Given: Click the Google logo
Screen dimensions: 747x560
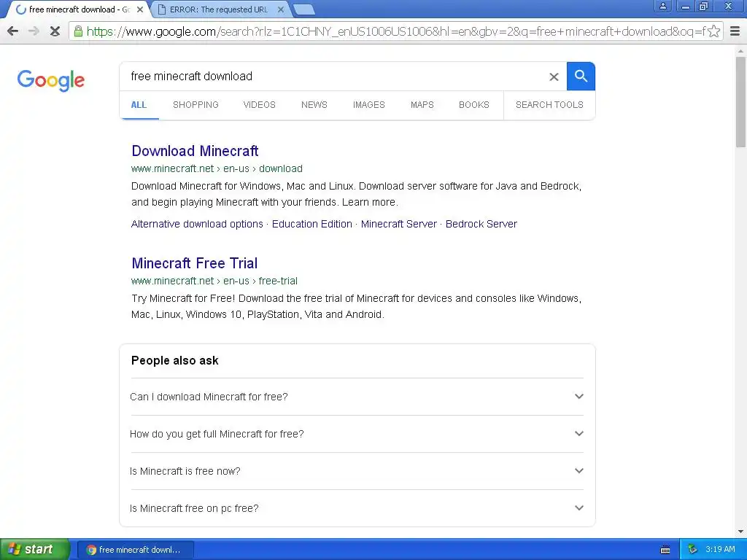Looking at the screenshot, I should [x=51, y=80].
